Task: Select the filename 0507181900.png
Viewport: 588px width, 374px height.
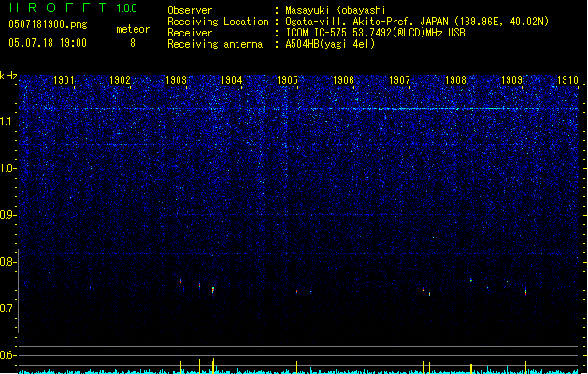Action: click(48, 25)
